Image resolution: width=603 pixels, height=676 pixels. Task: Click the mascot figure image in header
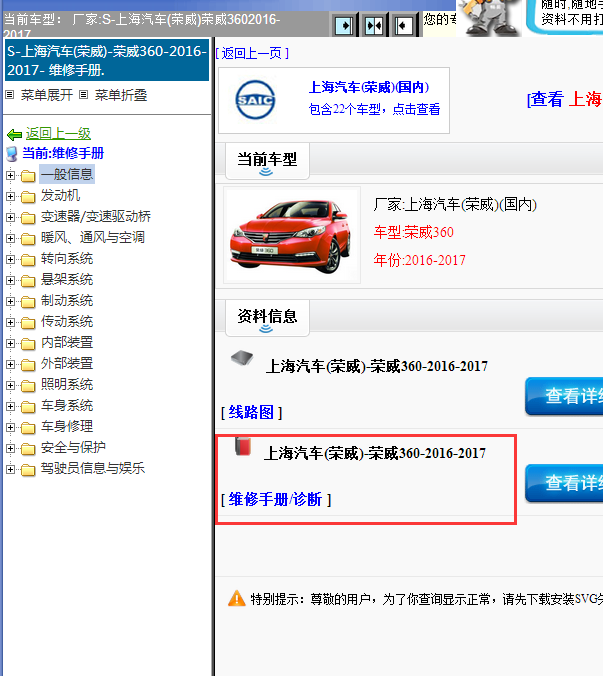pos(489,17)
